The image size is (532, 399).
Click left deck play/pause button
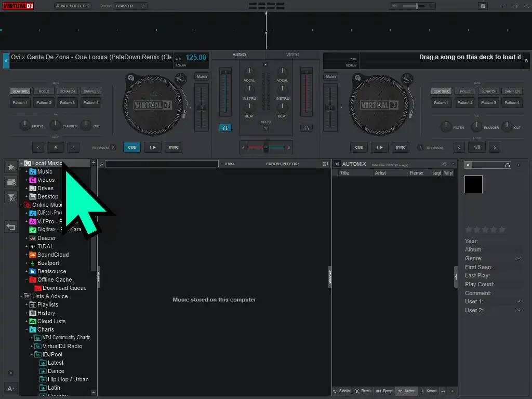[x=153, y=147]
